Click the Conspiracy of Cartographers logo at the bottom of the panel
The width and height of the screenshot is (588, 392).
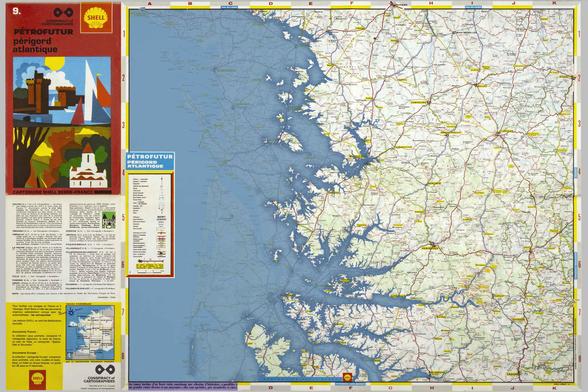105,369
